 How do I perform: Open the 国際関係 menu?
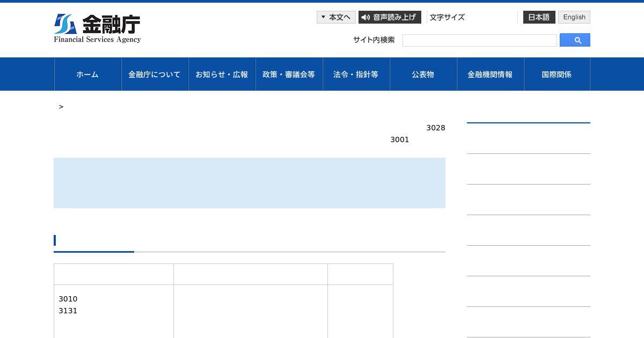click(x=557, y=74)
